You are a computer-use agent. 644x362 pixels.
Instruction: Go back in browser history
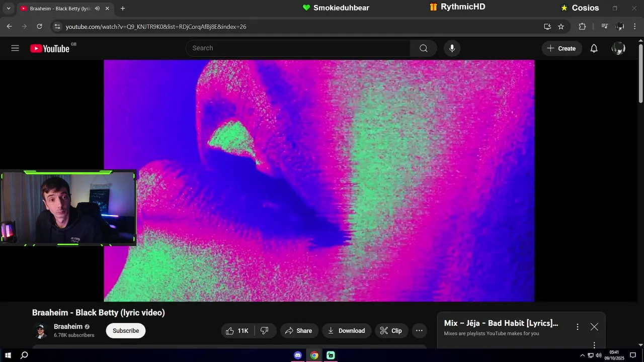click(9, 27)
